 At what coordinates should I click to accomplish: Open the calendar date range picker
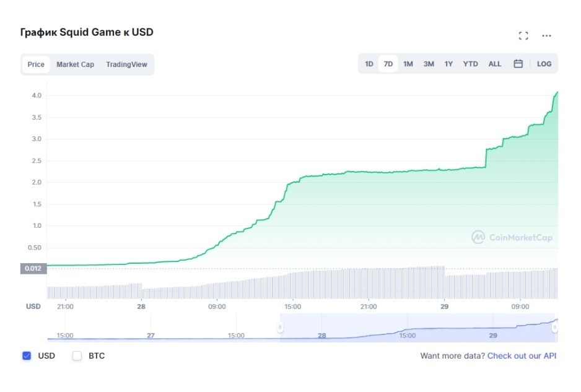[x=518, y=64]
